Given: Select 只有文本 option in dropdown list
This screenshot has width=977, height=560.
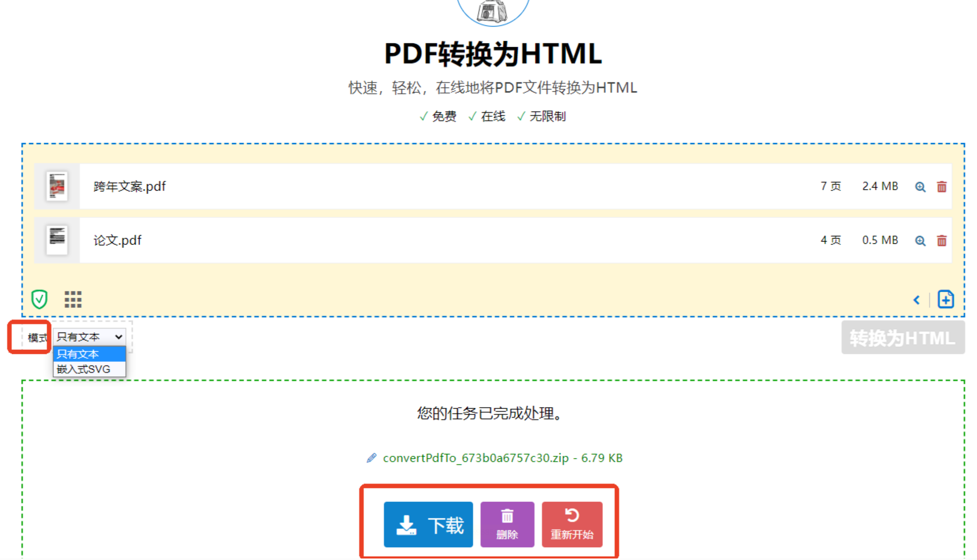Looking at the screenshot, I should pyautogui.click(x=89, y=354).
